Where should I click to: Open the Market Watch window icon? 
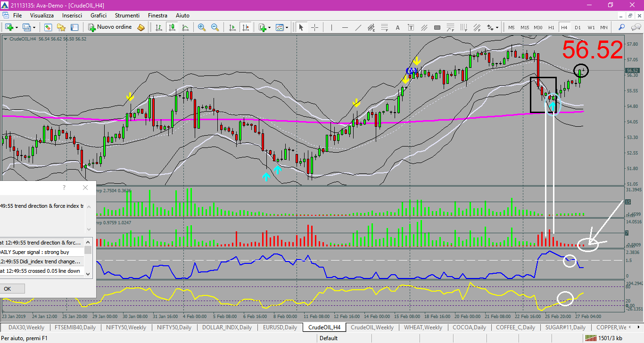(48, 27)
